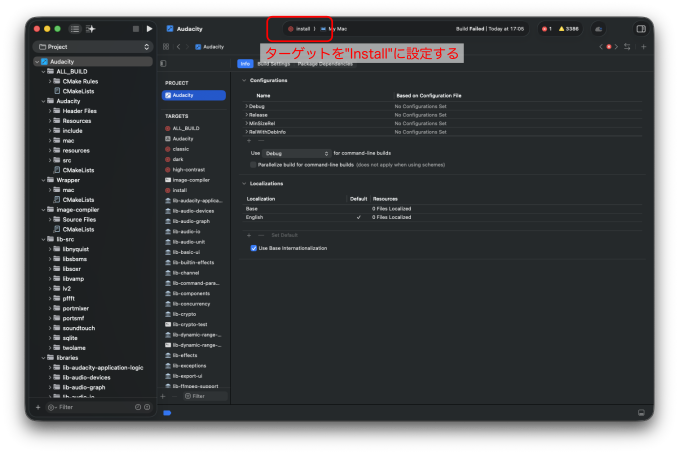
Task: Jump to previous issue chevron
Action: point(601,47)
